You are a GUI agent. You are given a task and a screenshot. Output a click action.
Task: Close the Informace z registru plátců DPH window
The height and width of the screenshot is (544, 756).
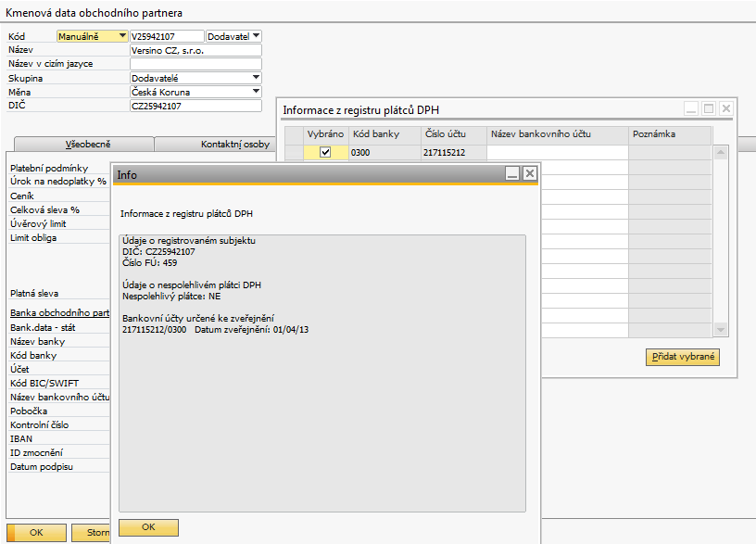tap(726, 108)
